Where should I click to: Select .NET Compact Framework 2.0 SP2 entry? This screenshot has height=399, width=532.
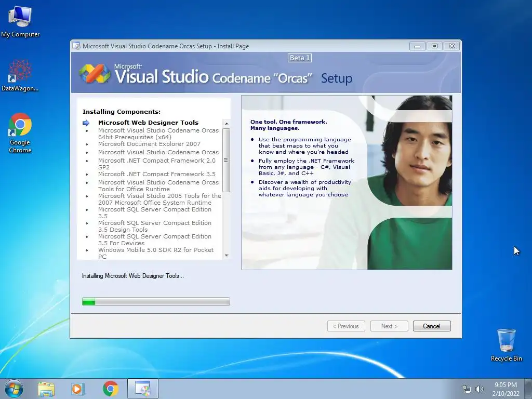157,164
